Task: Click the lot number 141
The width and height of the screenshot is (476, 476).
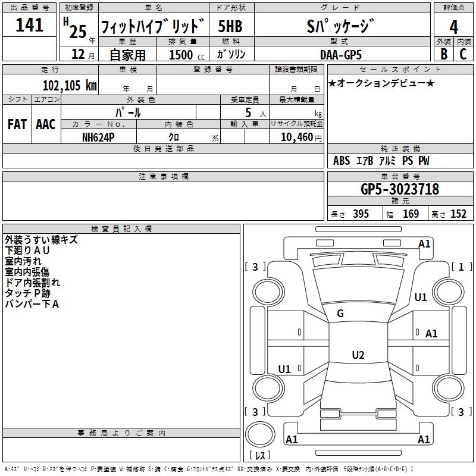Action: pyautogui.click(x=30, y=25)
